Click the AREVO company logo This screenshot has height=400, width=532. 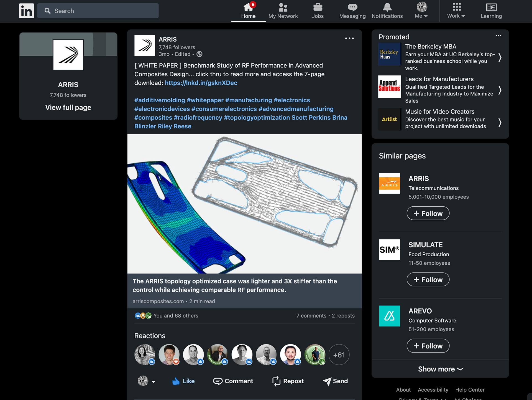pyautogui.click(x=389, y=316)
